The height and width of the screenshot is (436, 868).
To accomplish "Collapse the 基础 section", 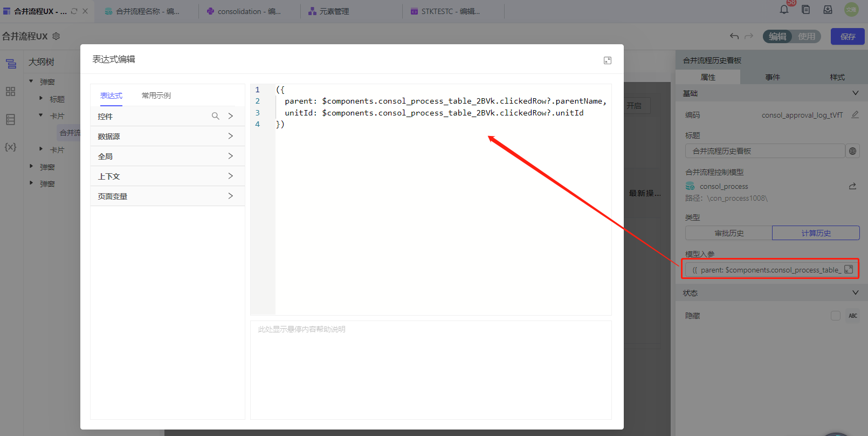I will pos(855,93).
